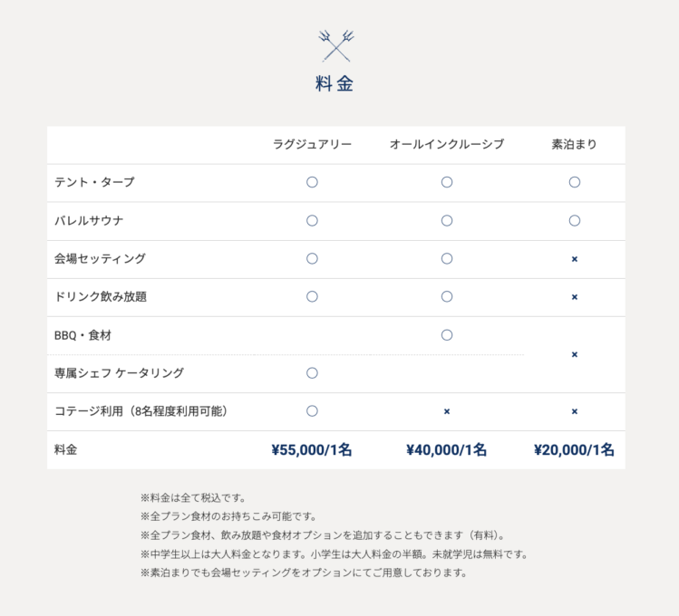Image resolution: width=679 pixels, height=616 pixels.
Task: Click the オールインクルーシブ circle for ドリンク飲み放題
Action: [x=446, y=296]
